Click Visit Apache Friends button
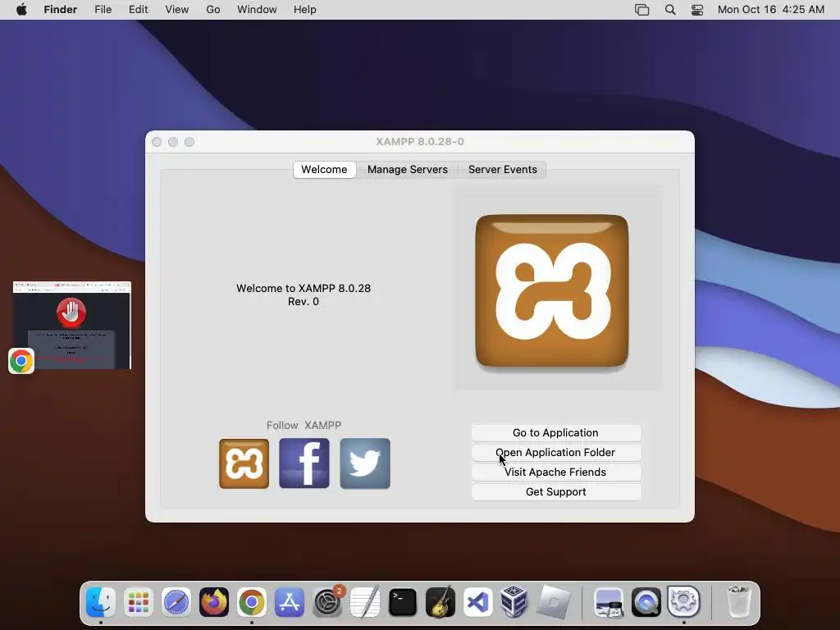The height and width of the screenshot is (630, 840). click(x=556, y=472)
